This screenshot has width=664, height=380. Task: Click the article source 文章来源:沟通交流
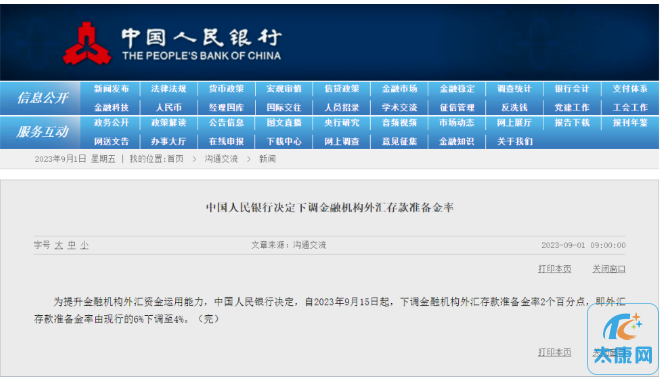point(288,245)
